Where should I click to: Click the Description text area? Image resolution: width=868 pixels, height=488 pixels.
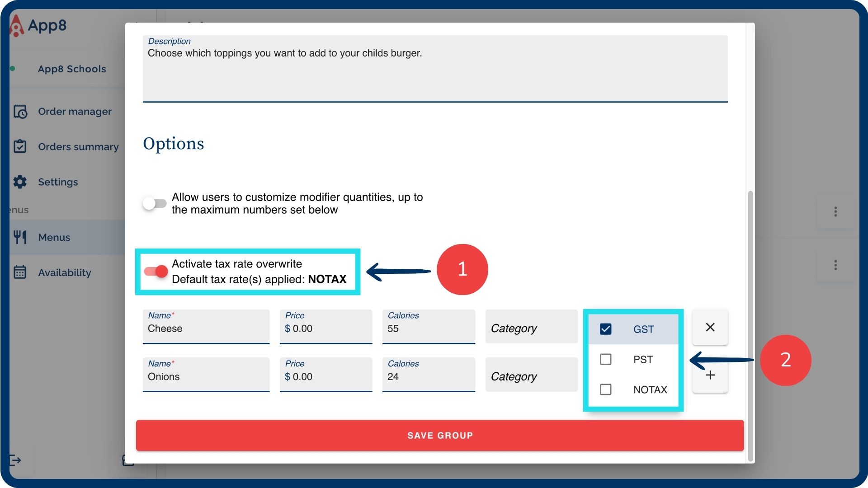pyautogui.click(x=434, y=72)
